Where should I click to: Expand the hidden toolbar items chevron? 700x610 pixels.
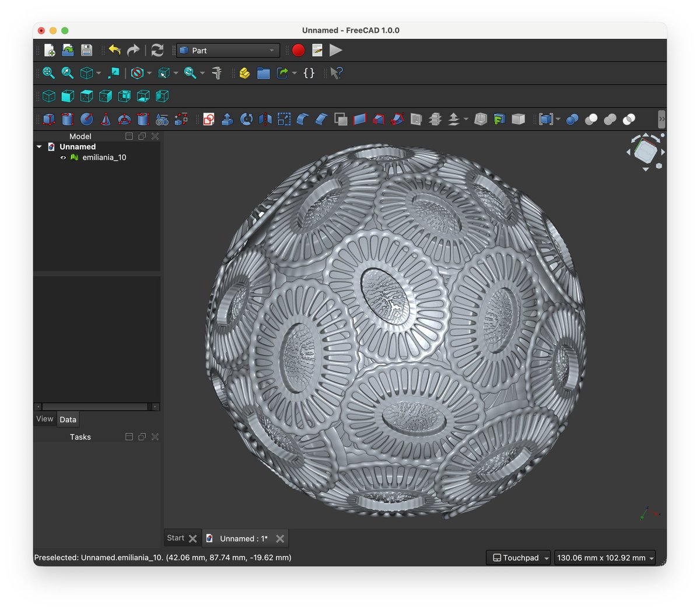[x=661, y=119]
